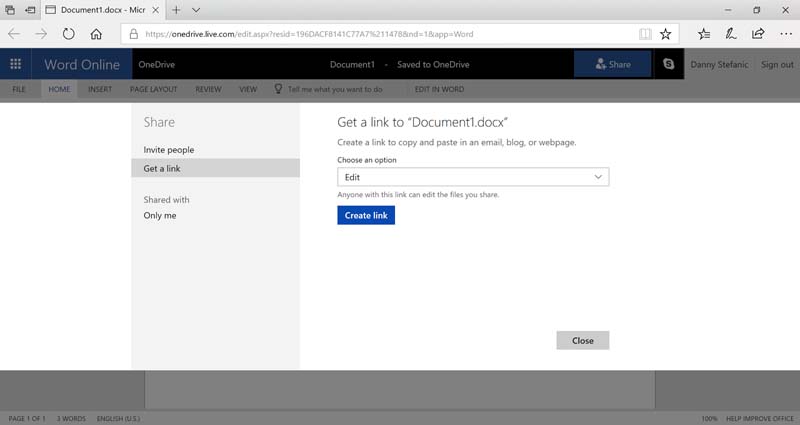
Task: Click EDIT IN WORD
Action: point(439,89)
